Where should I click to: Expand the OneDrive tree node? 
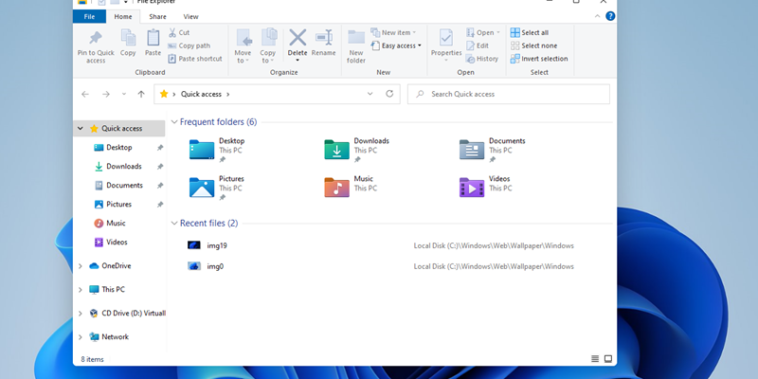click(80, 266)
